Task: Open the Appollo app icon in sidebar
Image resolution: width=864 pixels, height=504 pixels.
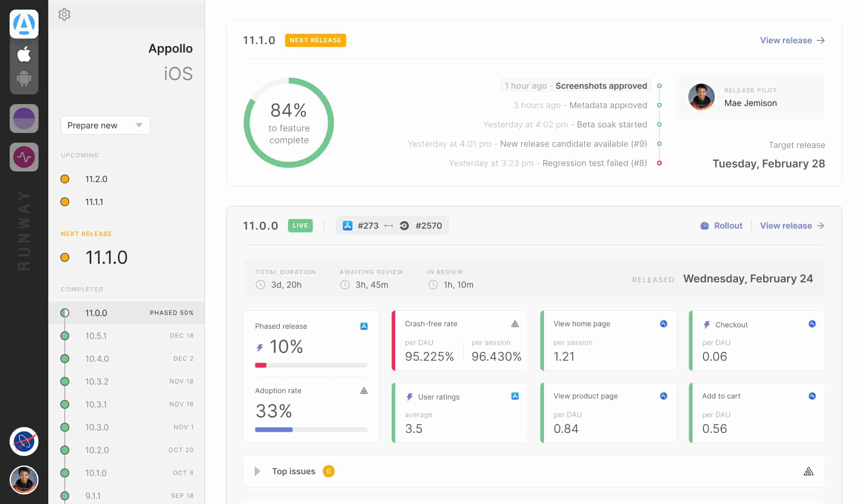Action: point(24,24)
